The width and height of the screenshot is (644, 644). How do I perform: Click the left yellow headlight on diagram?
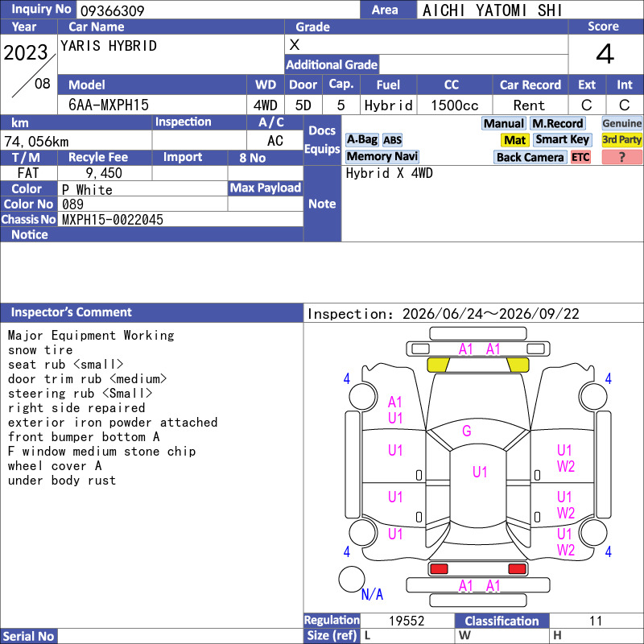[x=438, y=365]
